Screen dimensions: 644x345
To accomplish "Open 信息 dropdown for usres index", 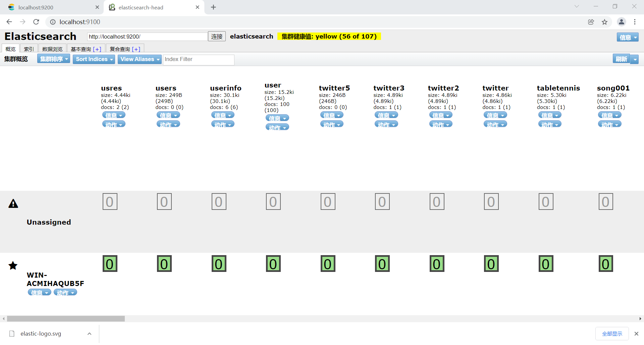I will coord(114,115).
